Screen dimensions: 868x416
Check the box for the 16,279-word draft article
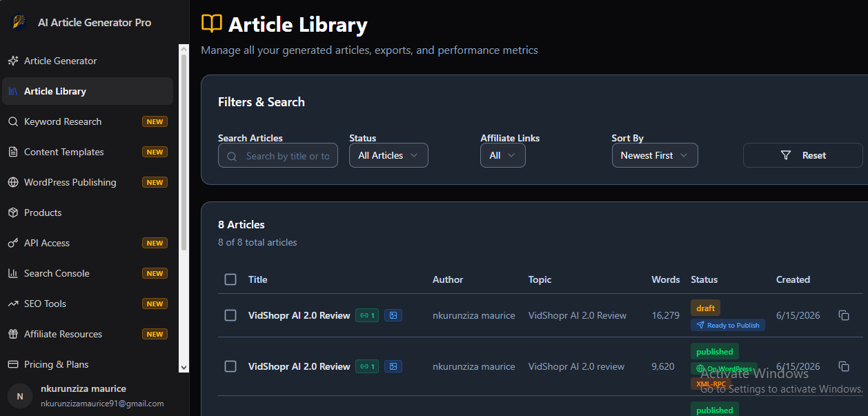pyautogui.click(x=230, y=315)
